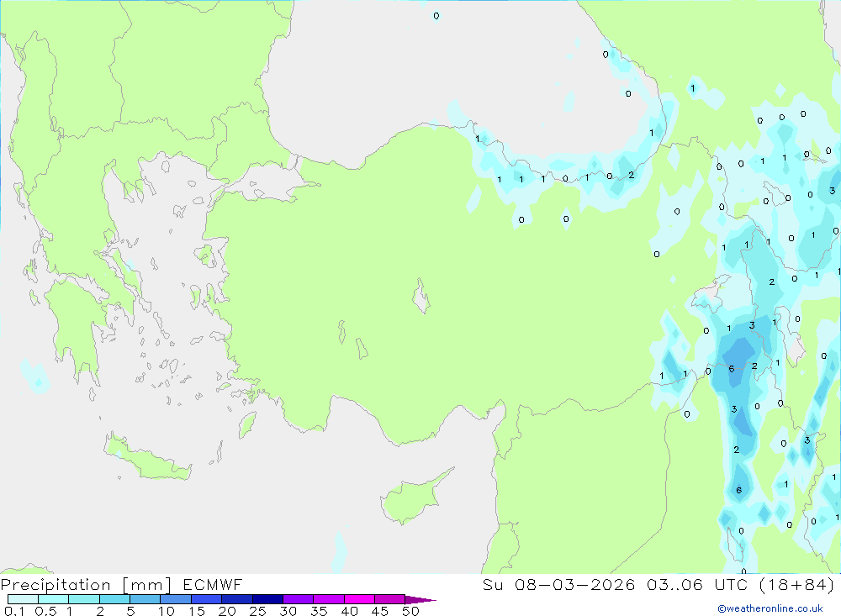This screenshot has height=616, width=841.
Task: Click the 25–30 mm navy legend swatch
Action: pyautogui.click(x=267, y=599)
